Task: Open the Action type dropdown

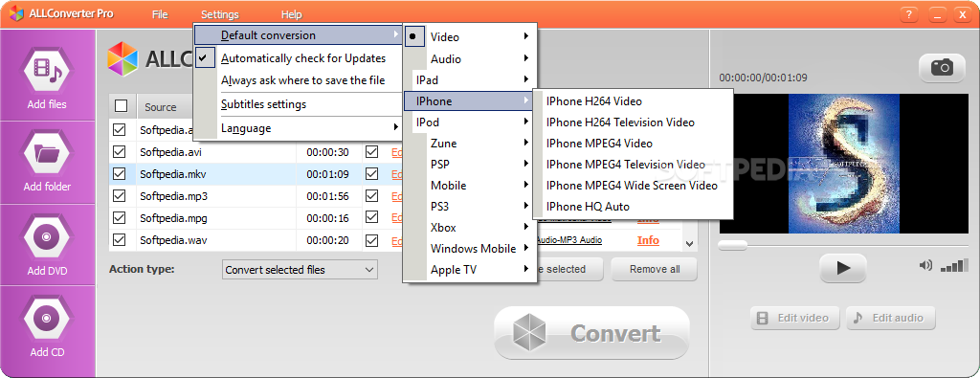Action: pyautogui.click(x=300, y=270)
